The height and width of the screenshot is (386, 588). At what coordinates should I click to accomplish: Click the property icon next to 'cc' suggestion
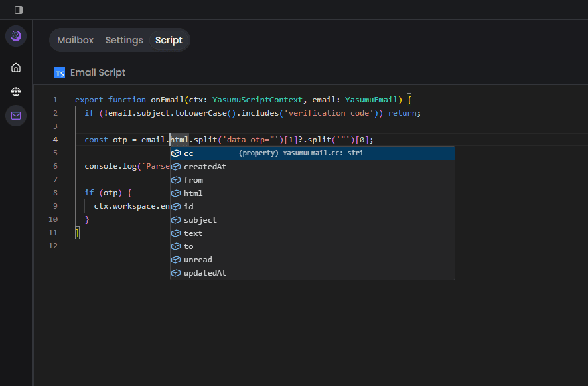point(177,153)
